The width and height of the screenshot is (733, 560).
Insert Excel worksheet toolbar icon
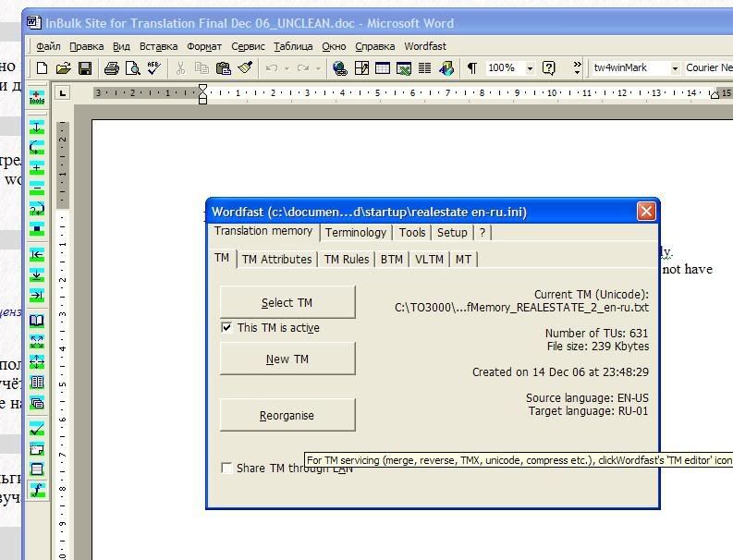point(403,68)
